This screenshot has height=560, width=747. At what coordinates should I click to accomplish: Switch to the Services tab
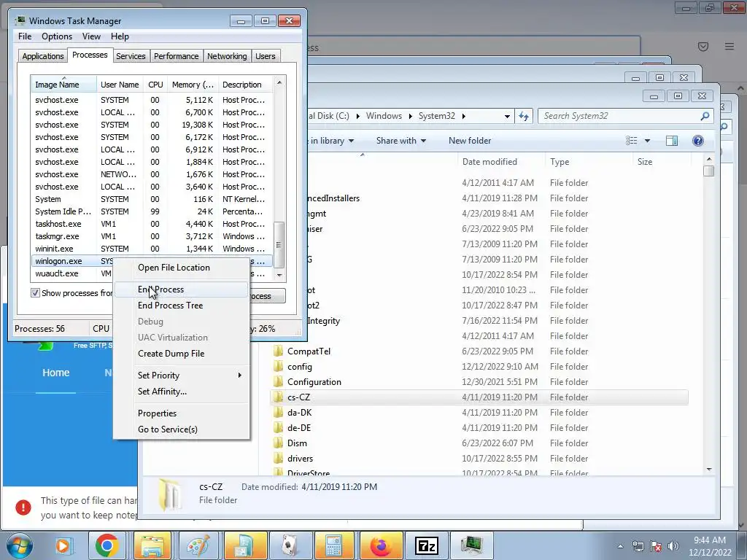click(x=131, y=56)
